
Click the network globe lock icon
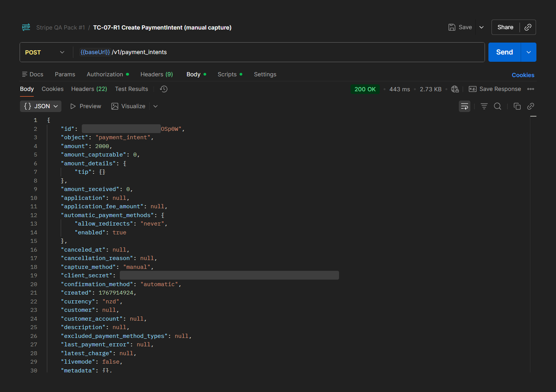pos(455,89)
